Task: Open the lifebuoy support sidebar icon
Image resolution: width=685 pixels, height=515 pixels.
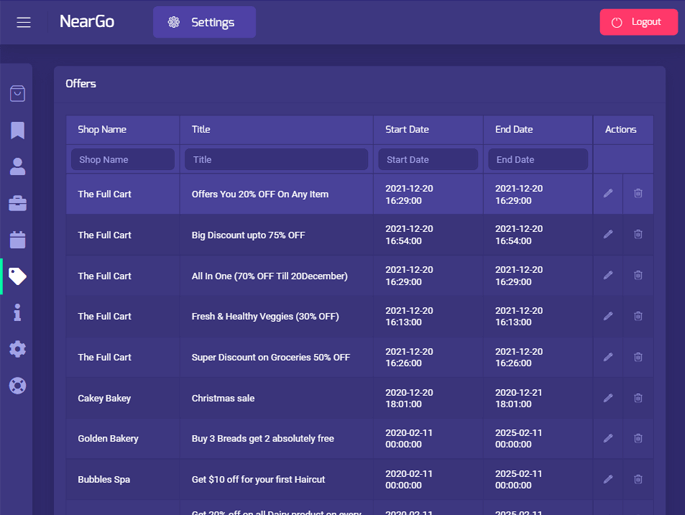Action: pos(17,386)
